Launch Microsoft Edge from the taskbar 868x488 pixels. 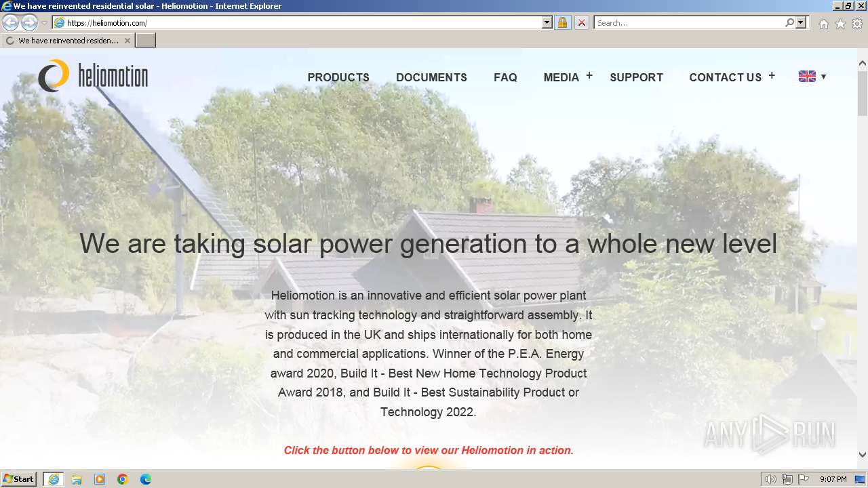(x=146, y=479)
